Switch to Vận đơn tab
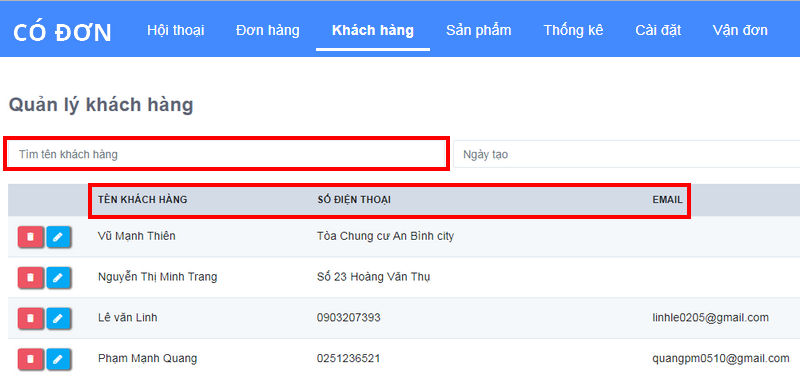 click(740, 30)
